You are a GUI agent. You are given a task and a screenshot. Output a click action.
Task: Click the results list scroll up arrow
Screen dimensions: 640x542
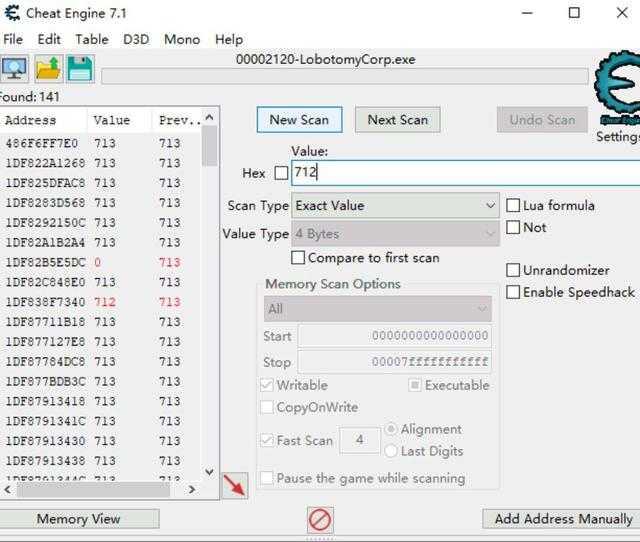click(210, 117)
